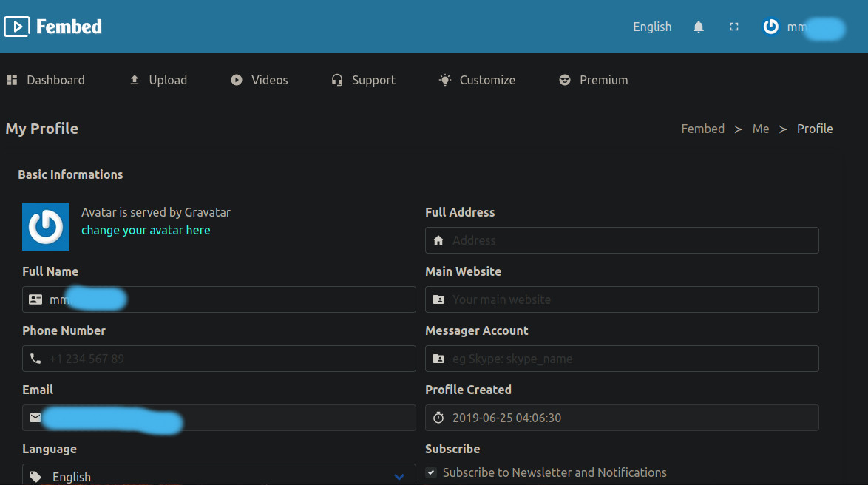Focus the Main Website input field
Screen dimensions: 868x485
coord(622,299)
